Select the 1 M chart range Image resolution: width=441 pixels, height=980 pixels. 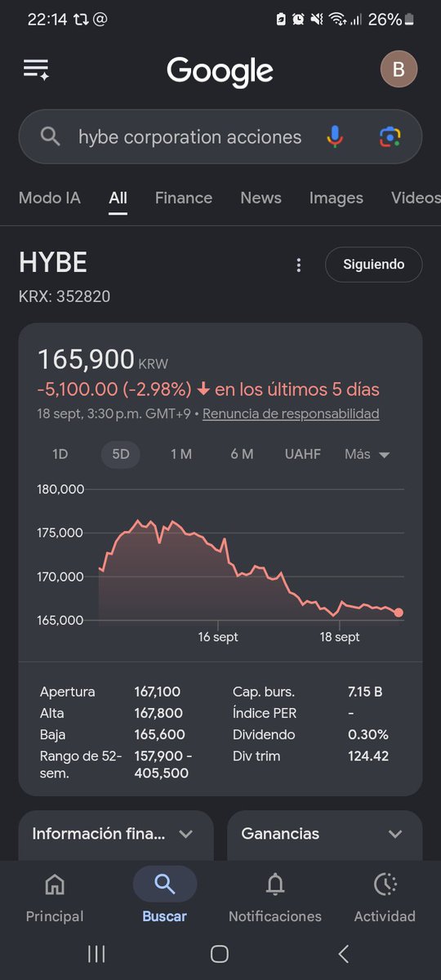[181, 454]
